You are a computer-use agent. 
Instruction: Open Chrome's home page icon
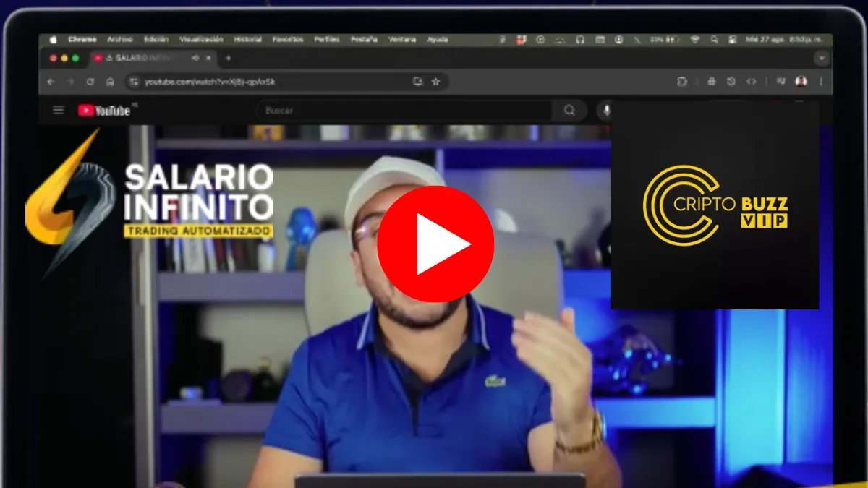(110, 82)
